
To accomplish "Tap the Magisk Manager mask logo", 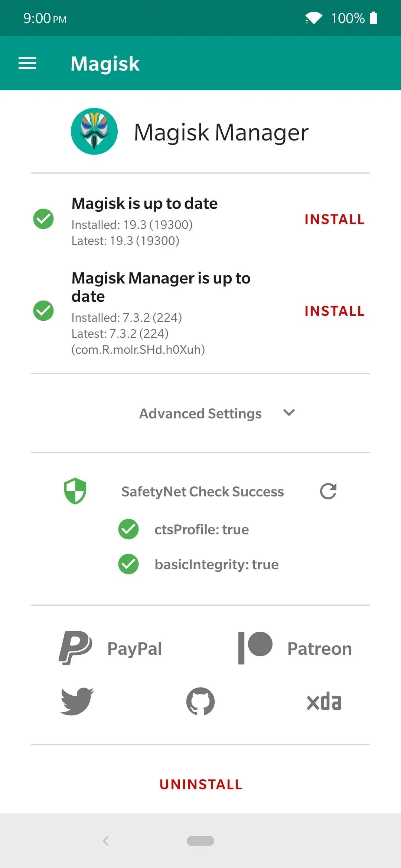I will [94, 131].
